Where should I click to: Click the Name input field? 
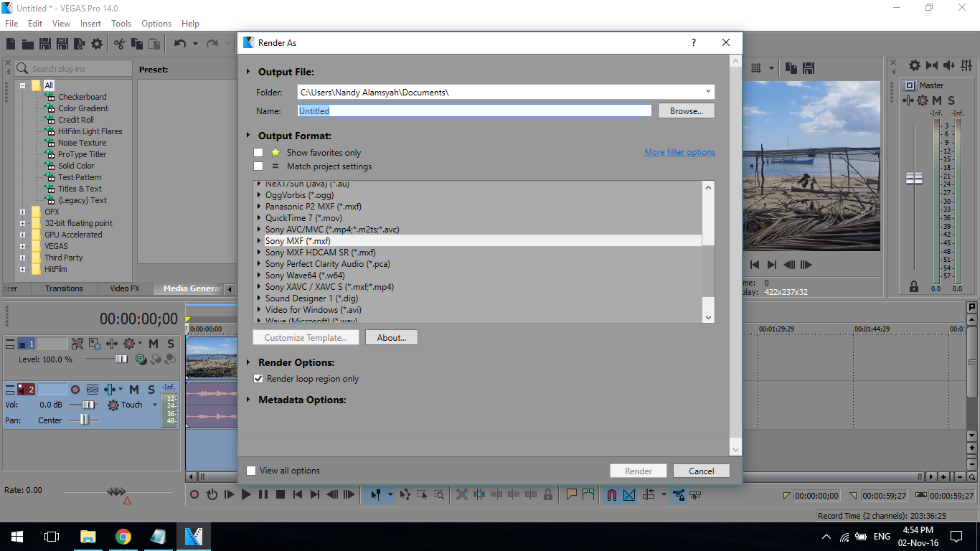click(474, 111)
